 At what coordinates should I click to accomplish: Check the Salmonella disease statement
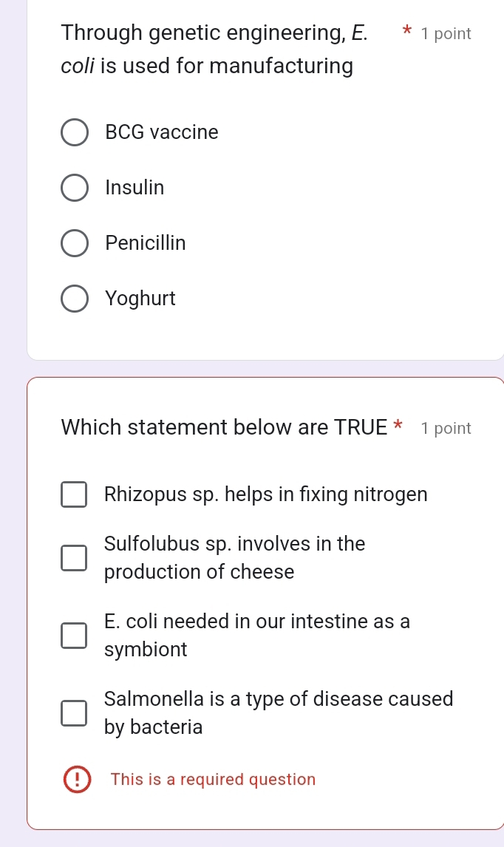pos(74,713)
